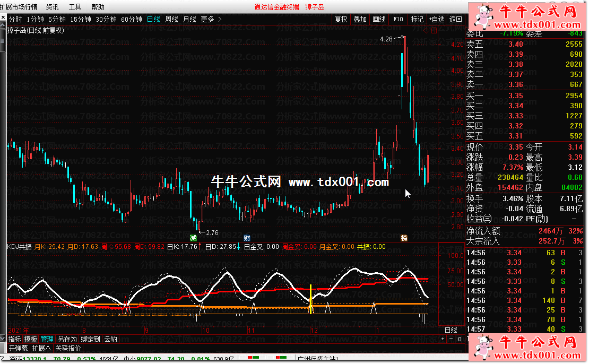Click the 总量 value 238464
The width and height of the screenshot is (589, 364).
(510, 177)
